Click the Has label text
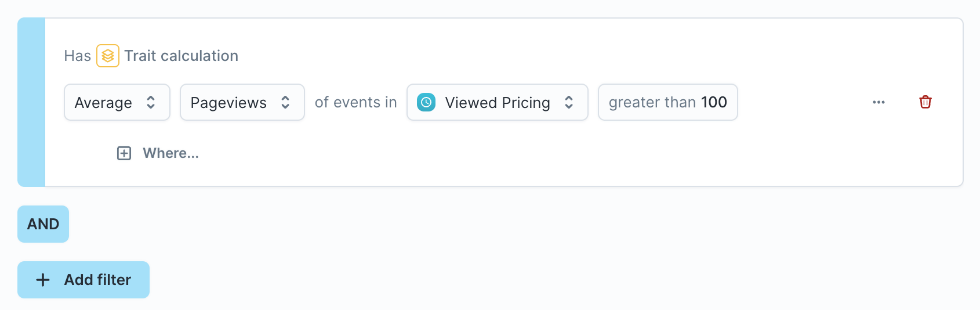 tap(78, 56)
